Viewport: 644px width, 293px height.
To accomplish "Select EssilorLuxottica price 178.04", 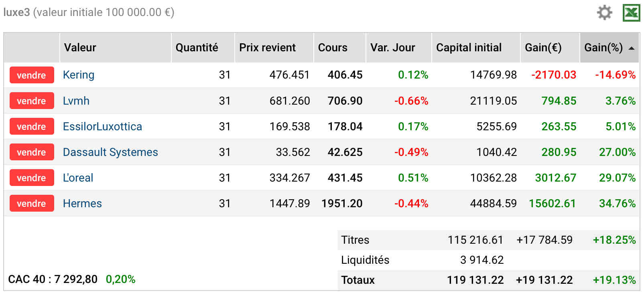I will [x=345, y=126].
